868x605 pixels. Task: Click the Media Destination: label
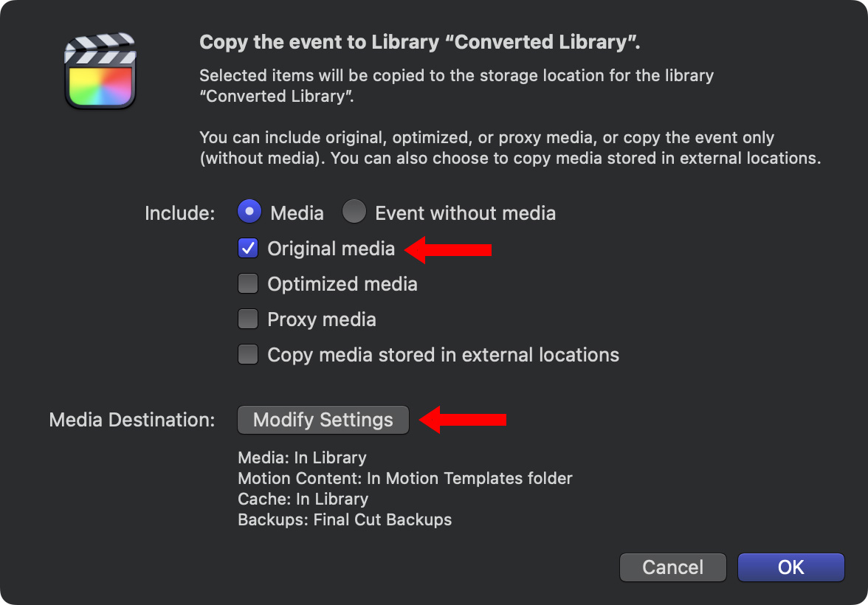click(x=132, y=421)
